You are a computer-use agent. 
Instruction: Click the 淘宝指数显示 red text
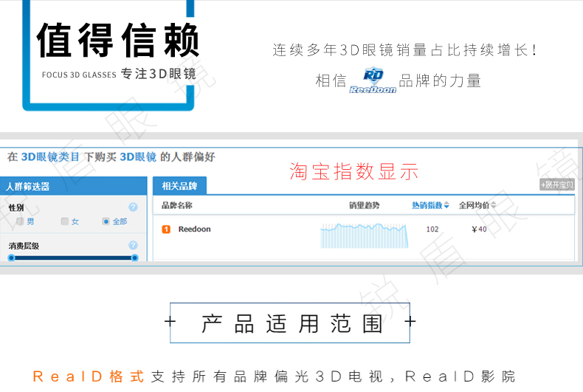pos(354,171)
